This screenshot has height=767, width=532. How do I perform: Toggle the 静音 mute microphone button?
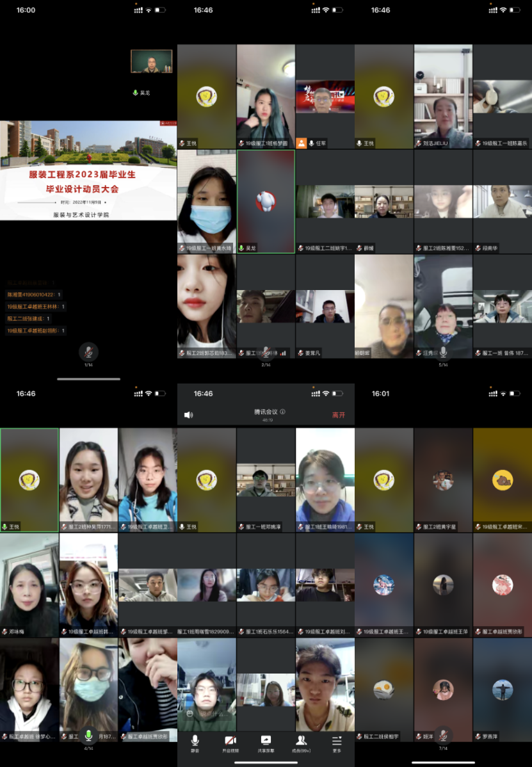195,741
